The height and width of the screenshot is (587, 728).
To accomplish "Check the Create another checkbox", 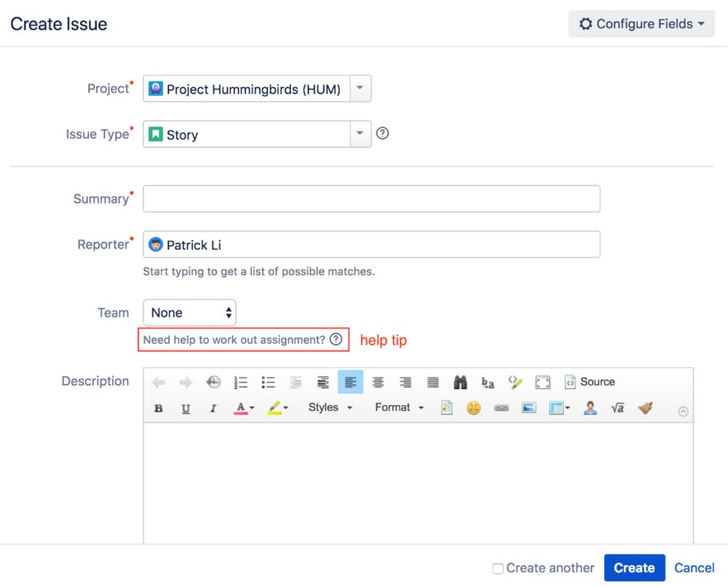I will 498,568.
